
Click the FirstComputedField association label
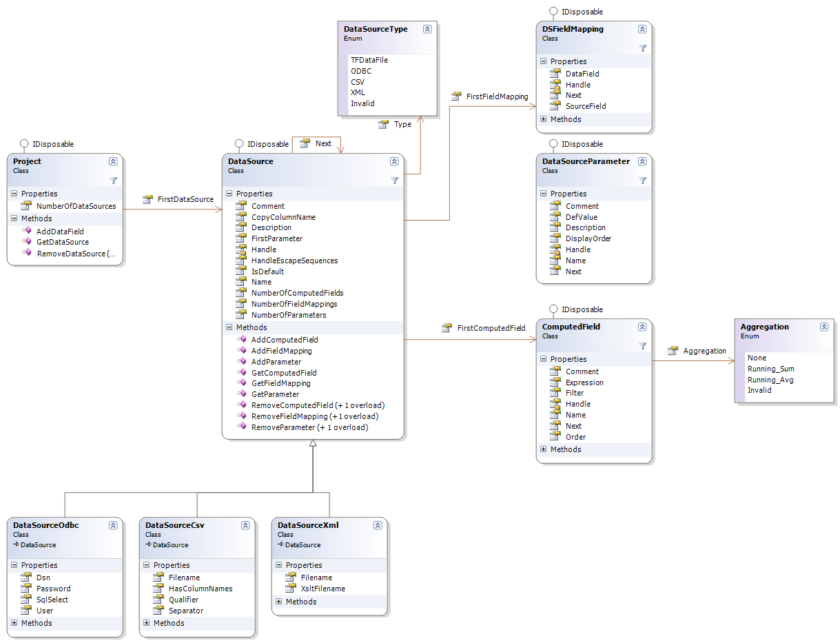pos(491,328)
